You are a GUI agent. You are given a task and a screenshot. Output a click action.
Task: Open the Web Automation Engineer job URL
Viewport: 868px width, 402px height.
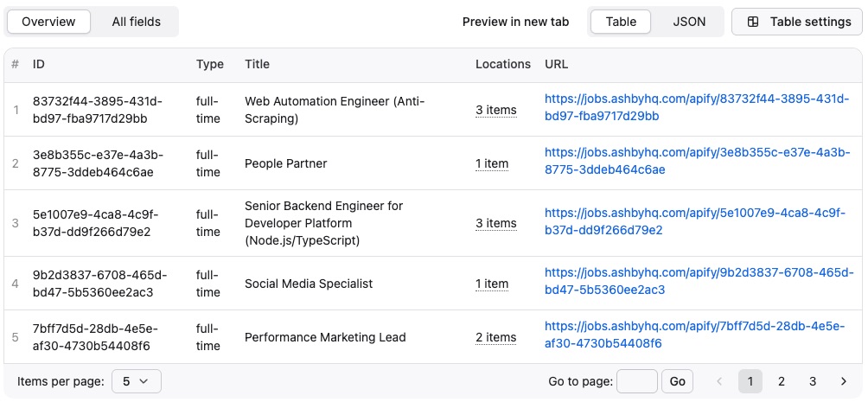(x=696, y=108)
